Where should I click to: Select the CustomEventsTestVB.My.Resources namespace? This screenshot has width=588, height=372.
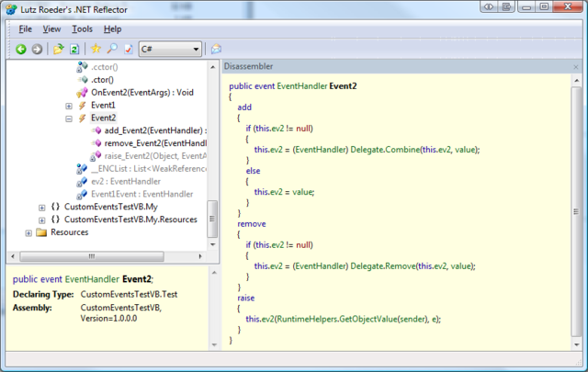(130, 220)
